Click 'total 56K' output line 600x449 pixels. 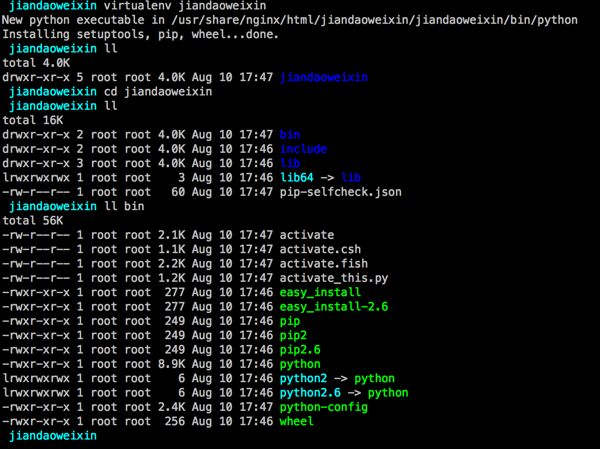pos(33,220)
